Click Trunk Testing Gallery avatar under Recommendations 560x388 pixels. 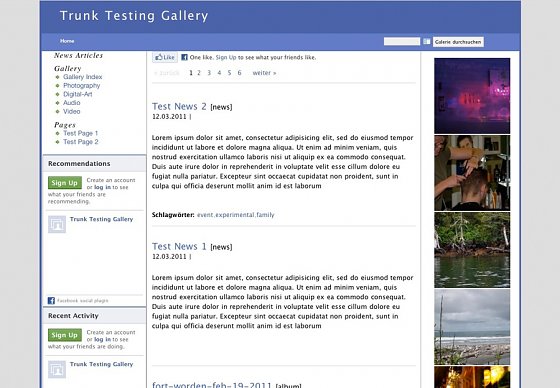[x=57, y=224]
